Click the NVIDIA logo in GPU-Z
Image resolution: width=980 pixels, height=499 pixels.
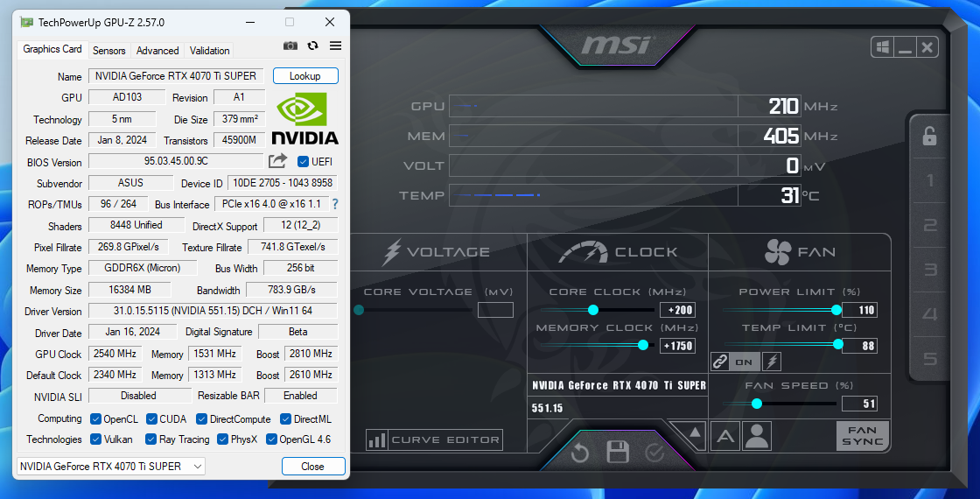(x=305, y=118)
